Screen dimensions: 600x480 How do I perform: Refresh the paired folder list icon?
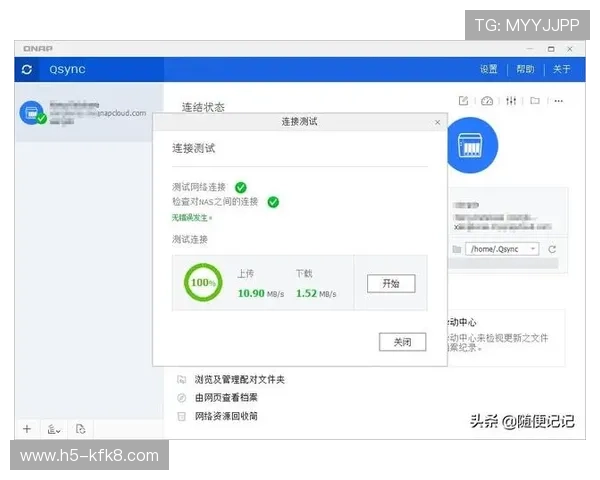[552, 249]
